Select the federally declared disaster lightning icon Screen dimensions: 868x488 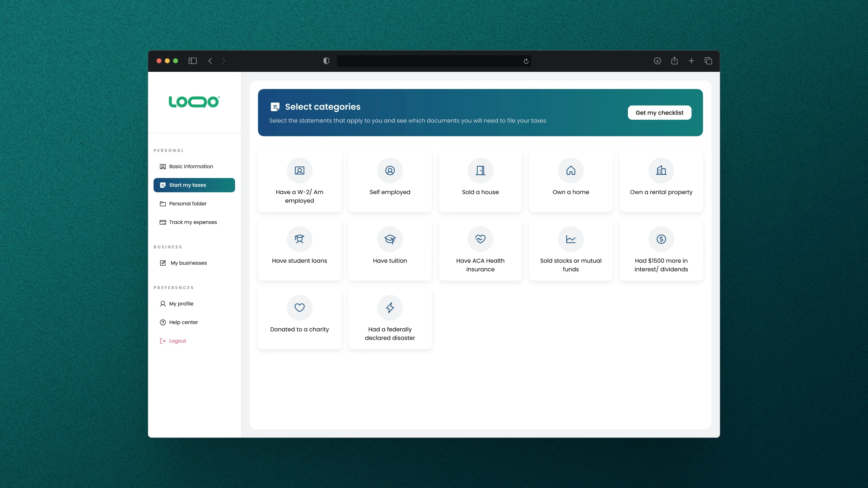[390, 307]
